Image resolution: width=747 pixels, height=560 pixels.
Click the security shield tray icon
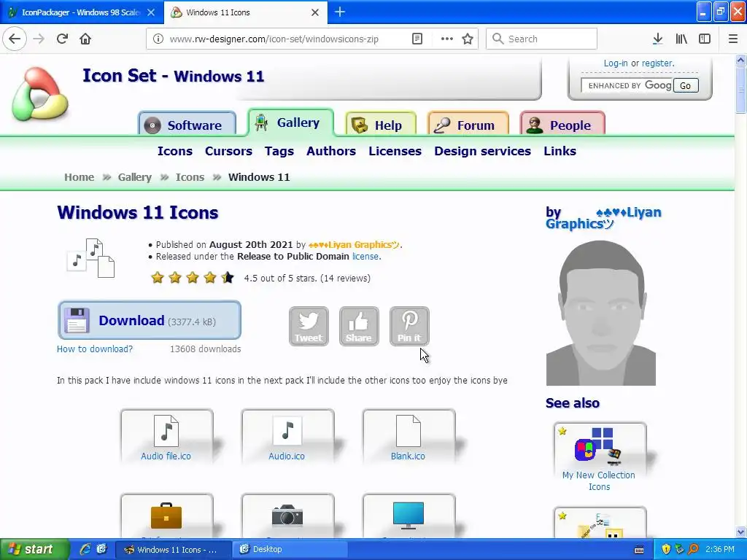666,550
